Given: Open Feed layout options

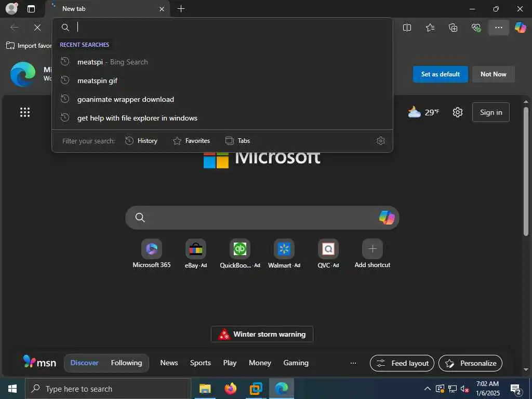Looking at the screenshot, I should click(x=402, y=363).
